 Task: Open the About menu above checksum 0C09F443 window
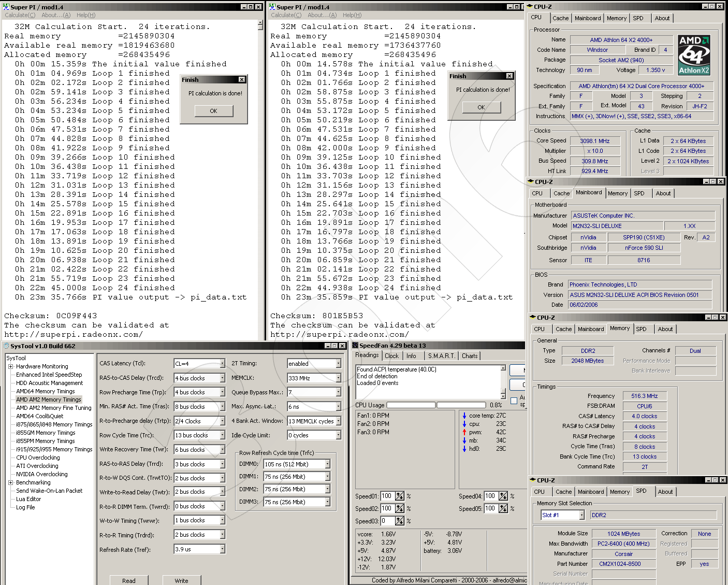pyautogui.click(x=56, y=15)
